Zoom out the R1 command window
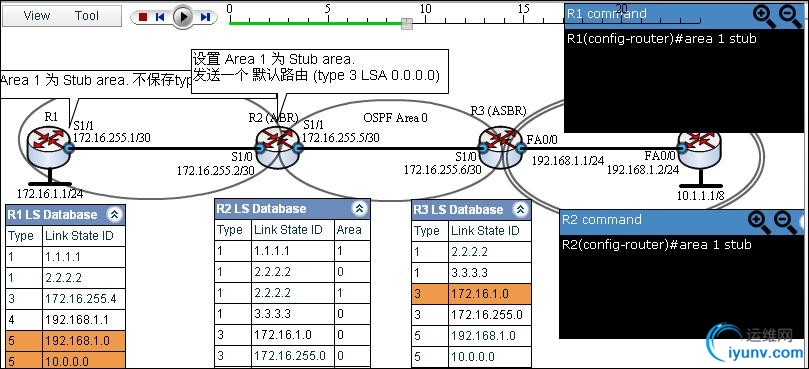809x369 pixels. pyautogui.click(x=790, y=16)
